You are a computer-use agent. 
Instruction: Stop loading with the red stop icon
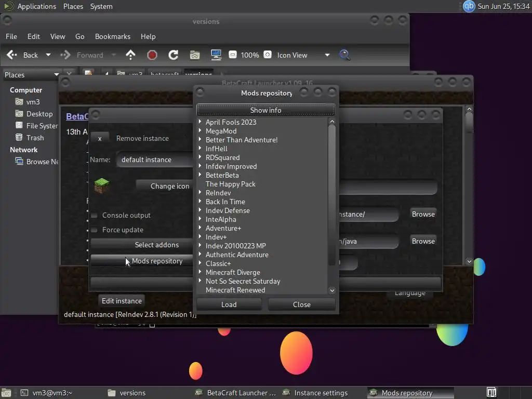[152, 55]
